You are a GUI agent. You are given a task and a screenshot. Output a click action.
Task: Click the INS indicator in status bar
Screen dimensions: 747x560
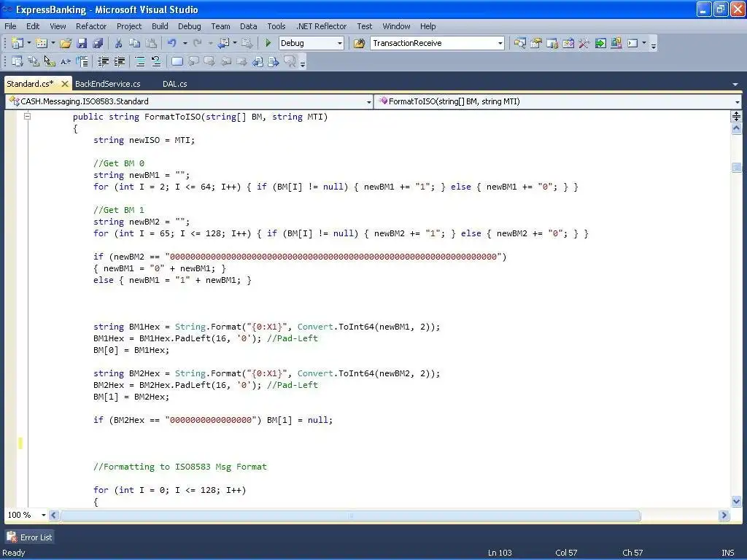click(x=727, y=553)
